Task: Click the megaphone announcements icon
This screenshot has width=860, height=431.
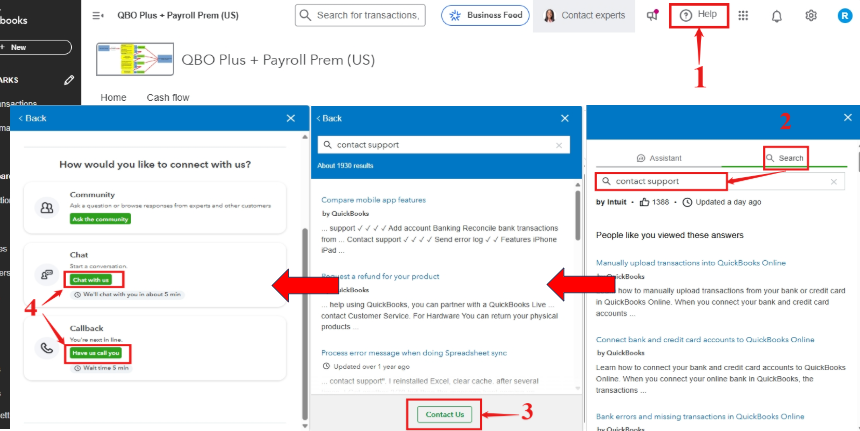Action: click(x=652, y=16)
